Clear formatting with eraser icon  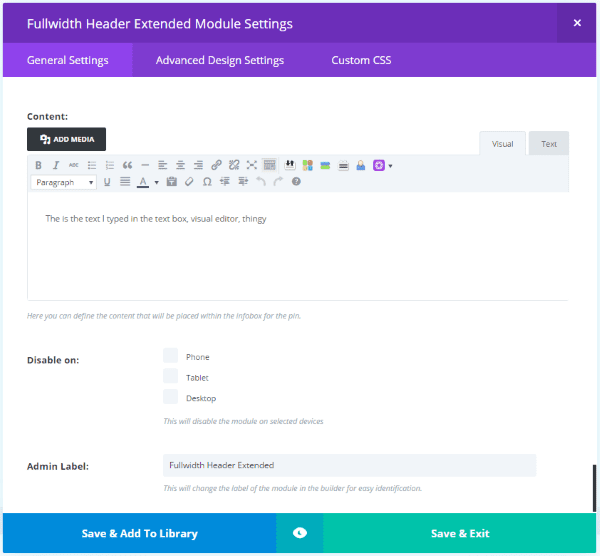pyautogui.click(x=189, y=182)
